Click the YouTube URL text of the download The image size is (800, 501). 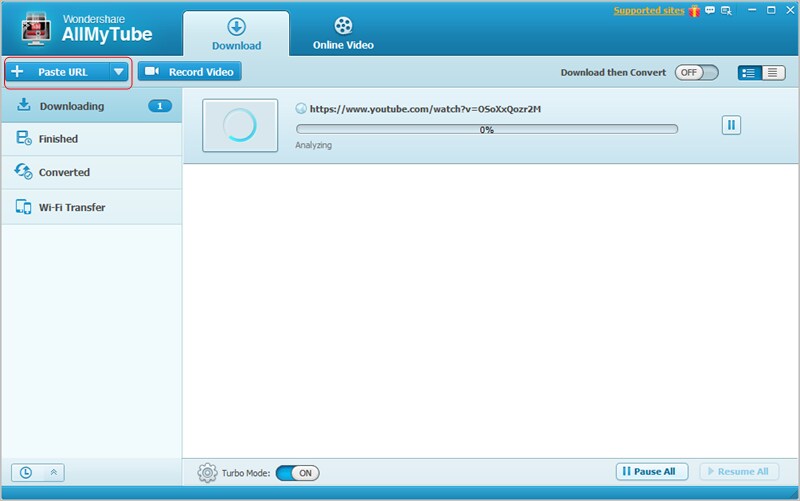pyautogui.click(x=425, y=109)
